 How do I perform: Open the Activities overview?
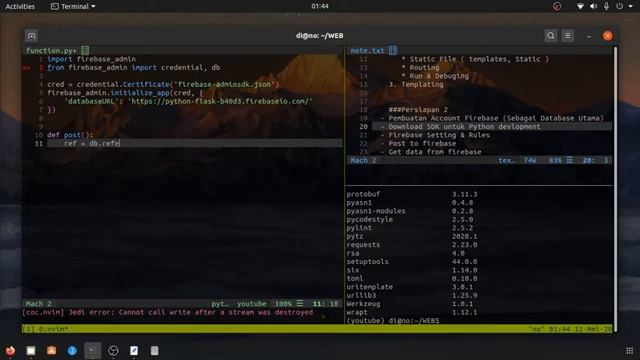(20, 7)
